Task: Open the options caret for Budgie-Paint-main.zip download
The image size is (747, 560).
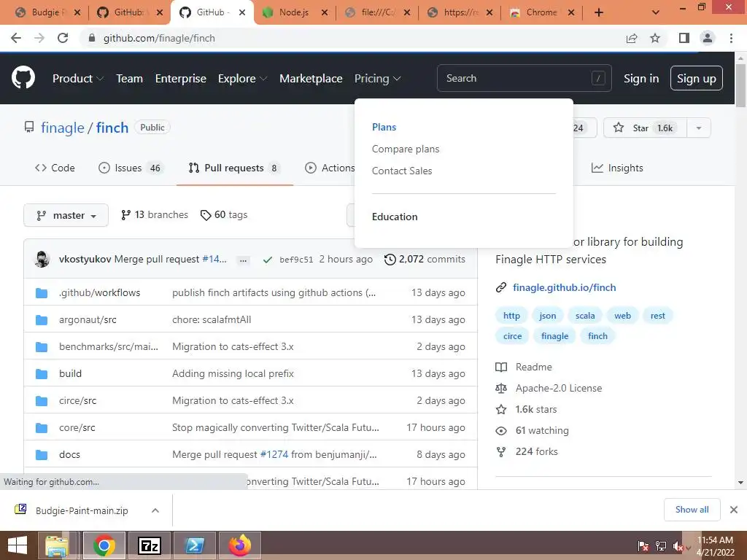Action: tap(155, 510)
